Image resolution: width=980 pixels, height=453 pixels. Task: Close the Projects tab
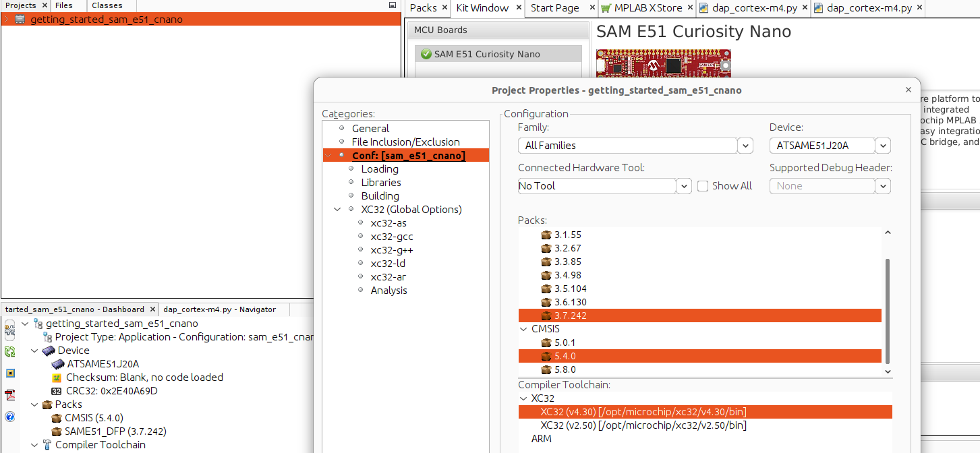pyautogui.click(x=45, y=5)
